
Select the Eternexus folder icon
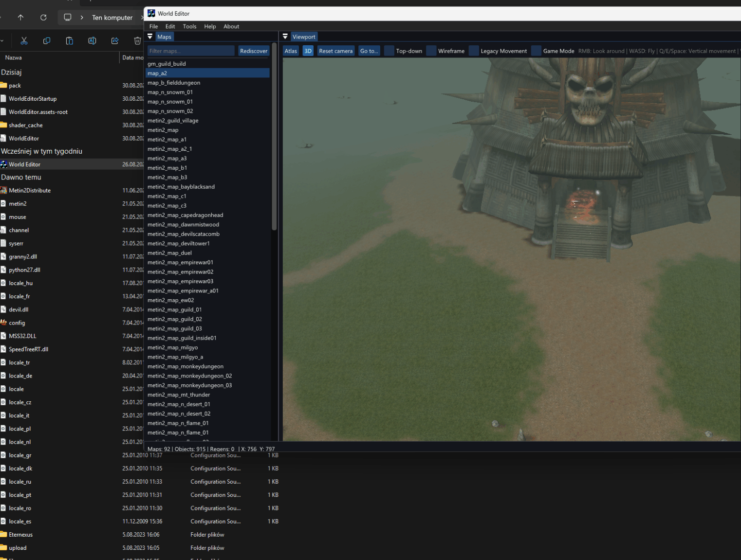4,534
